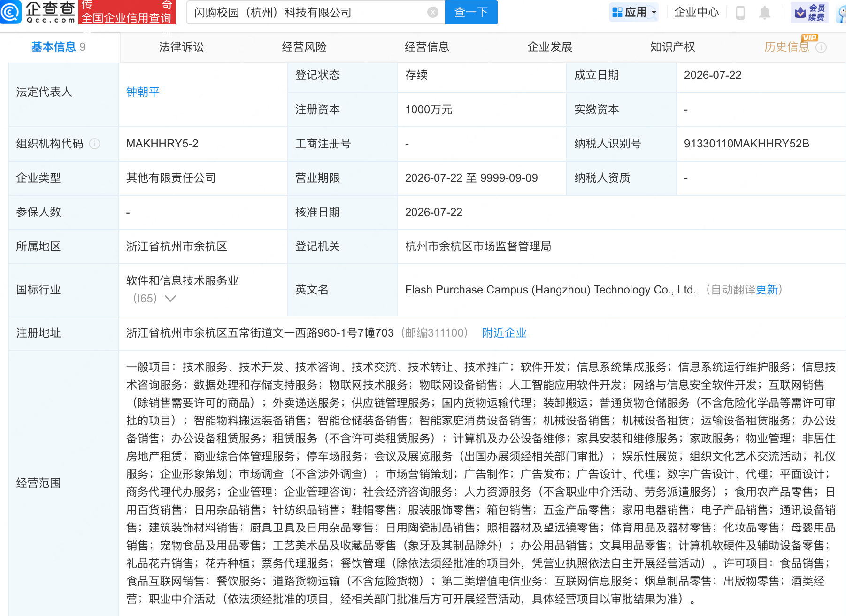Select 软件和信息技术服务业 industry text
Image resolution: width=846 pixels, height=616 pixels.
click(182, 281)
